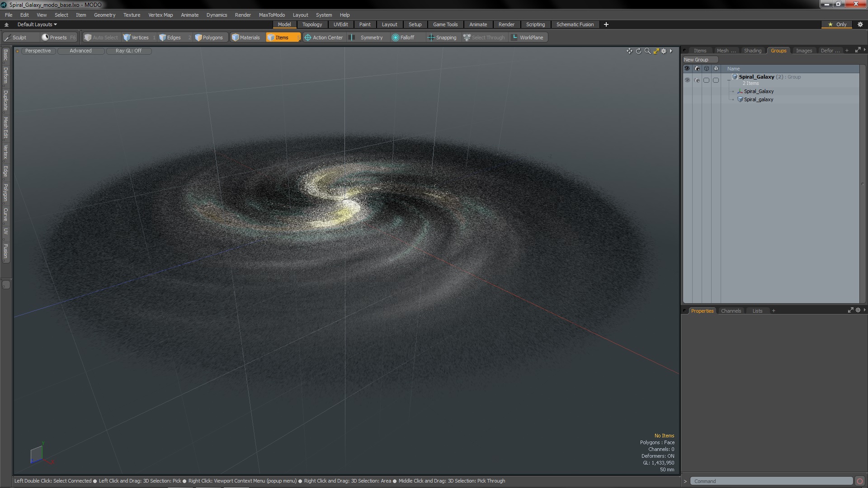Open the Default Layouts dropdown
This screenshot has height=488, width=868.
37,24
